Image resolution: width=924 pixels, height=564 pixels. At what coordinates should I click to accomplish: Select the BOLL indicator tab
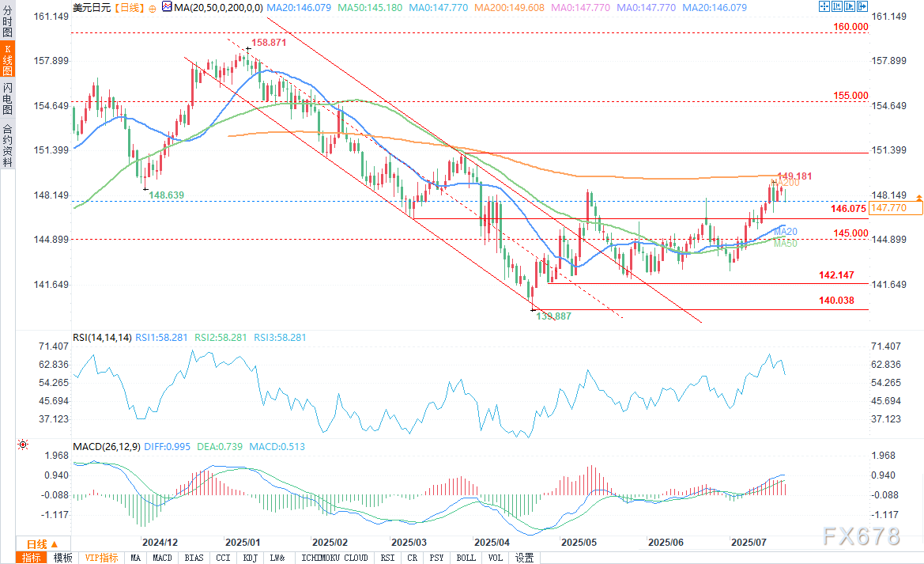pyautogui.click(x=466, y=558)
